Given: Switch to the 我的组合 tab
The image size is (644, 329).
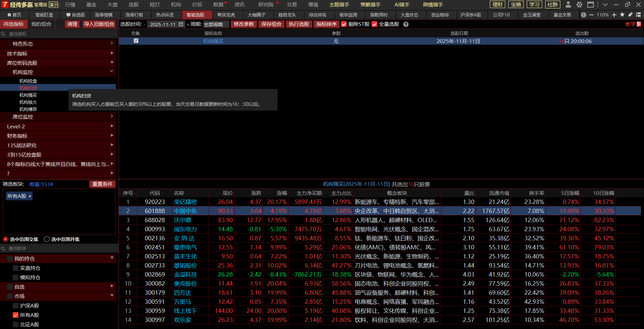Looking at the screenshot, I should click(x=41, y=24).
